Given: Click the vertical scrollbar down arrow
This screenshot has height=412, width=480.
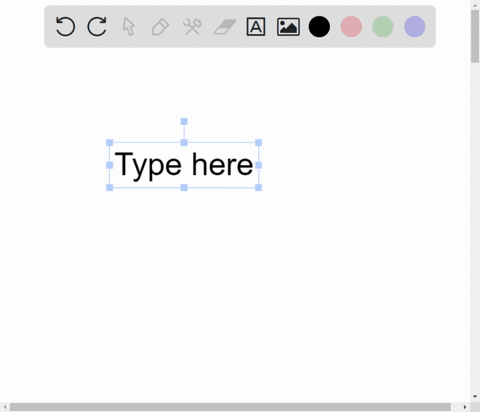Looking at the screenshot, I should [475, 397].
